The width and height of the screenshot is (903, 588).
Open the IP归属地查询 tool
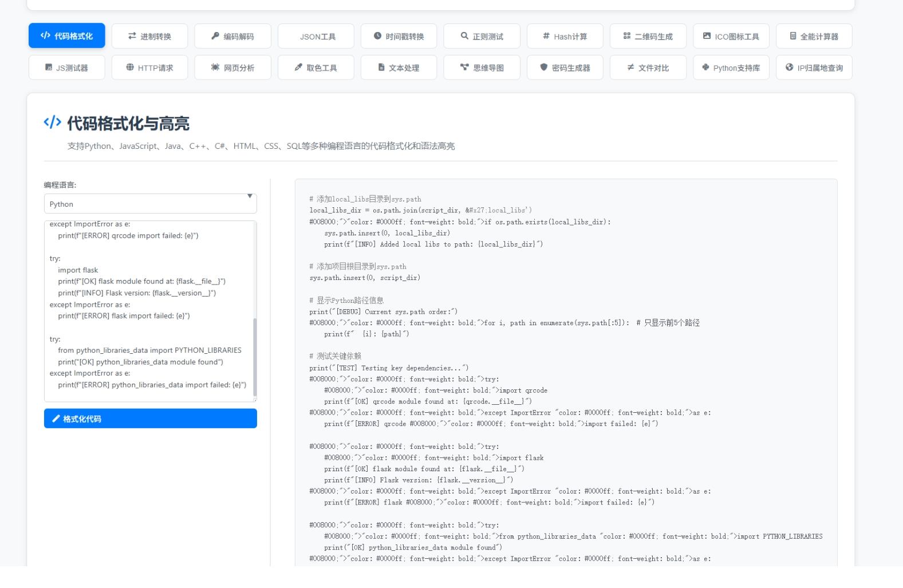coord(814,68)
